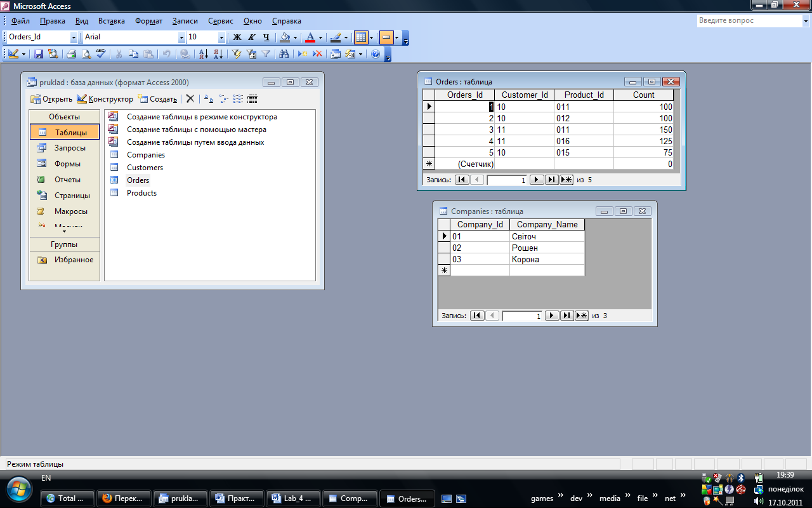Switch database window to details view

click(252, 99)
